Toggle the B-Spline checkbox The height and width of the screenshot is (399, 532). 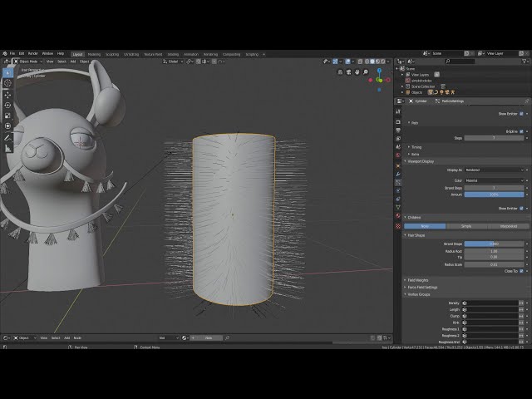coord(522,131)
